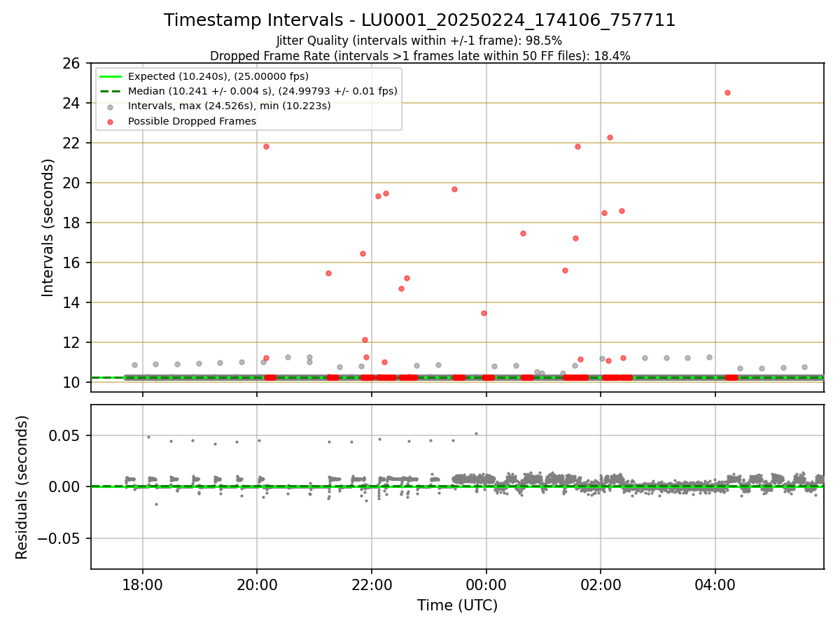The width and height of the screenshot is (840, 630).
Task: Click the grey dot marker in legend
Action: pos(111,106)
